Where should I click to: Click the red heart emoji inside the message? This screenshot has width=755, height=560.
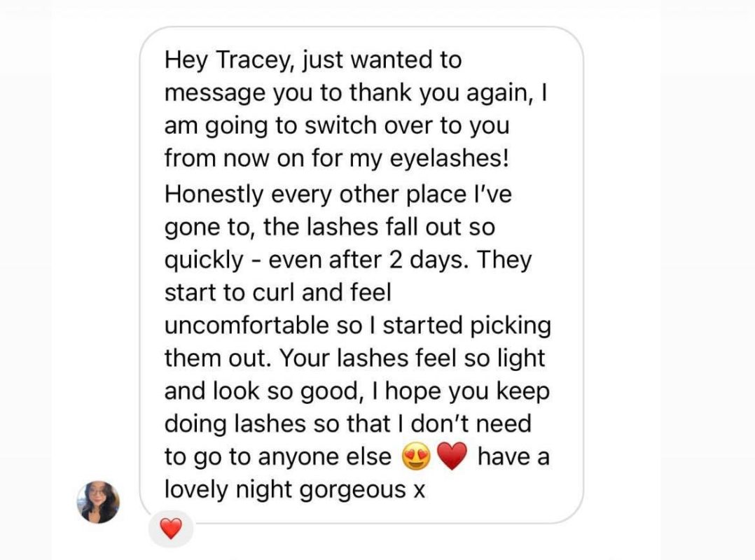point(452,458)
